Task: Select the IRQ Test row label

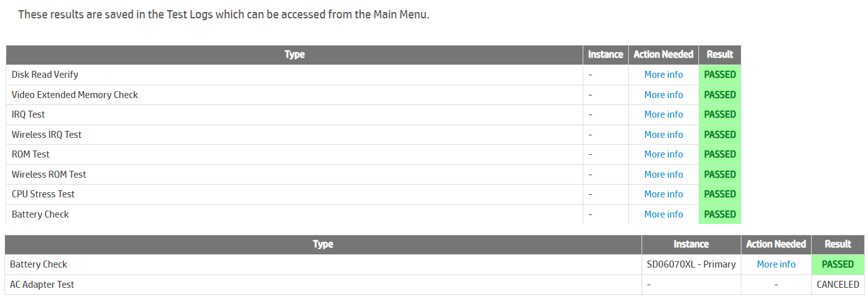Action: [28, 114]
